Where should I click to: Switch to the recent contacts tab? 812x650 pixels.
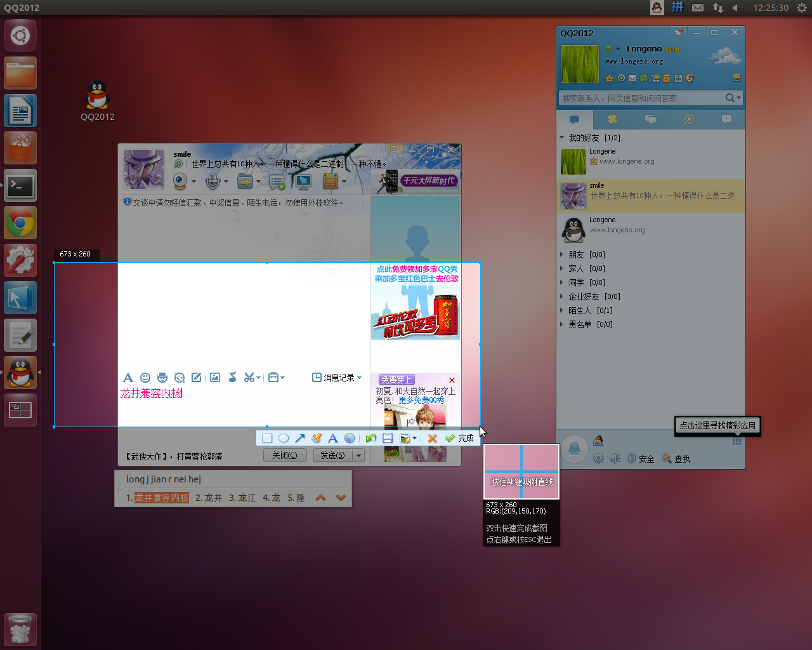[x=726, y=119]
